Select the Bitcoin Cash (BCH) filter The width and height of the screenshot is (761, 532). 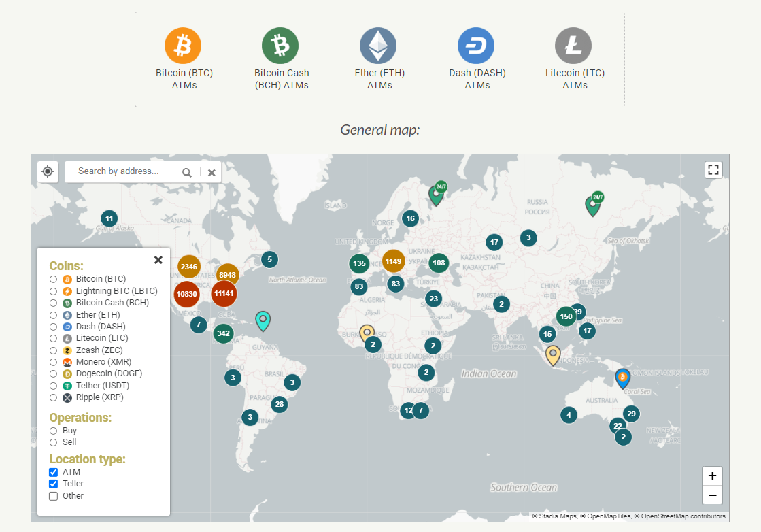pos(54,303)
